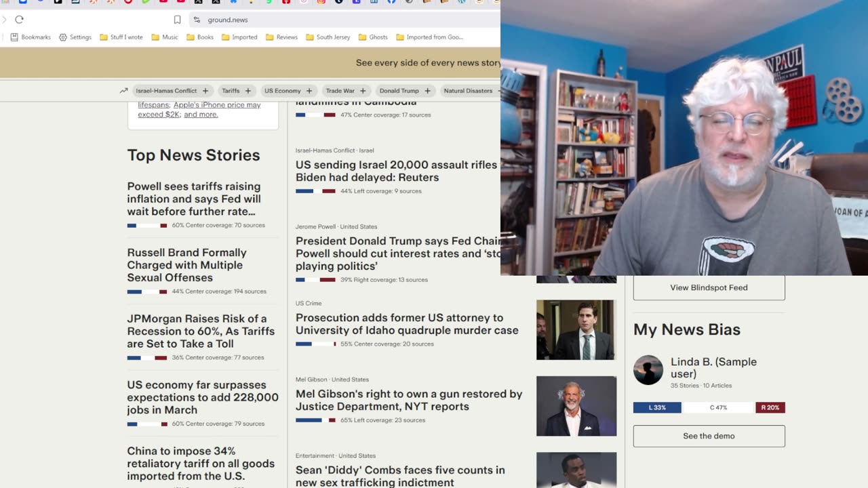The image size is (868, 488).
Task: Select the Tariffs topic chip
Action: [231, 91]
